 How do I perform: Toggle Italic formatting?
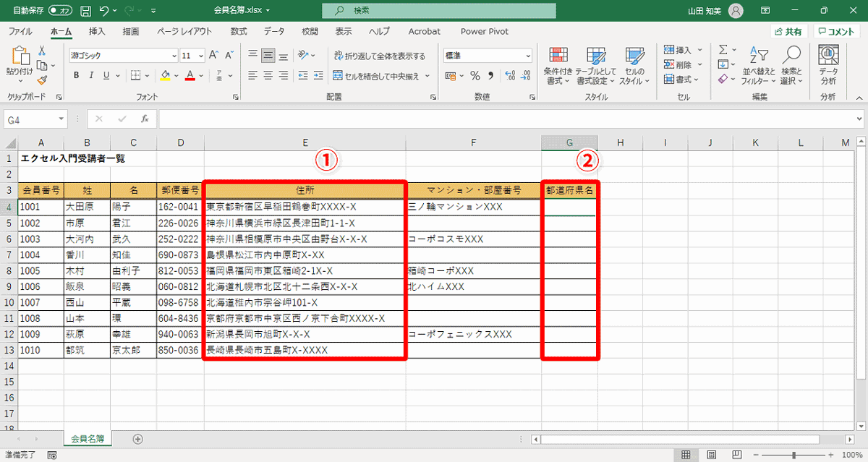(x=91, y=75)
